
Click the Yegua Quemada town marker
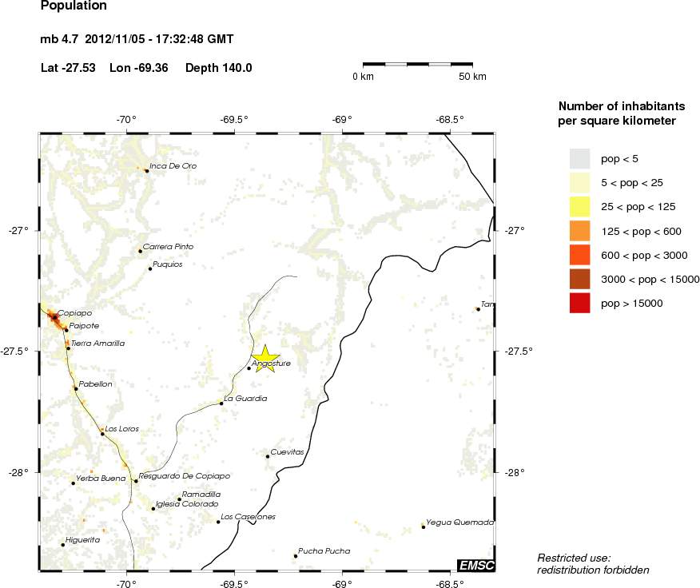(424, 527)
